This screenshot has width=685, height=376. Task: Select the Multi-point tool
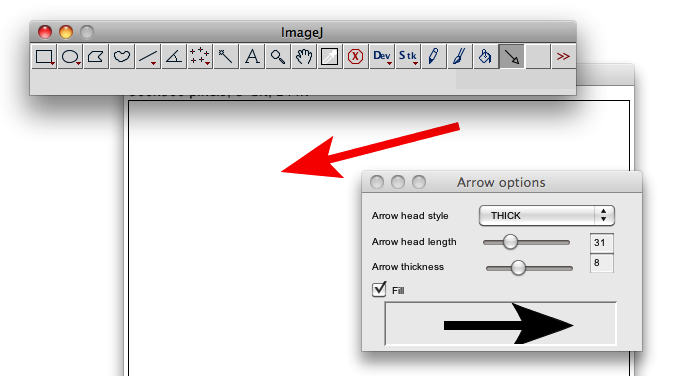click(200, 56)
